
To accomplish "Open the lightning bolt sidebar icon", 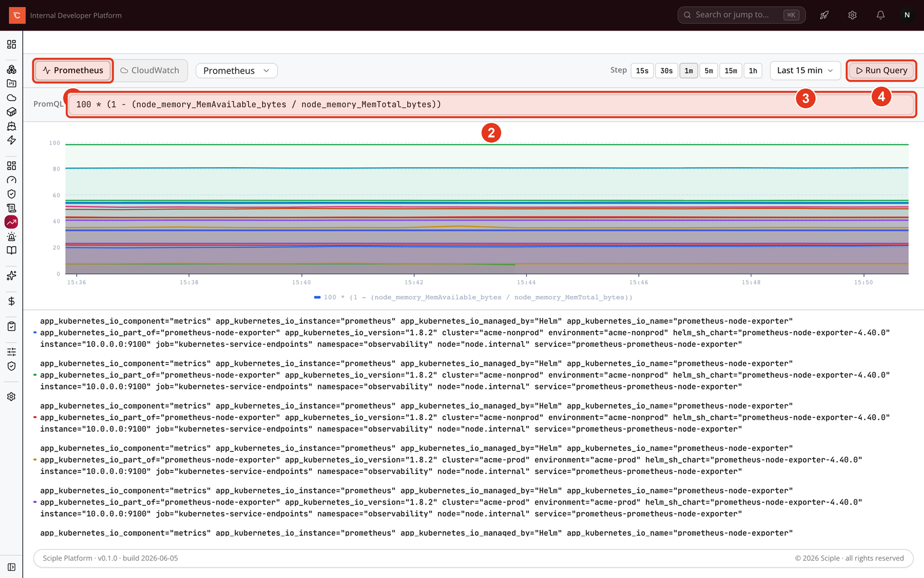I will click(x=12, y=140).
